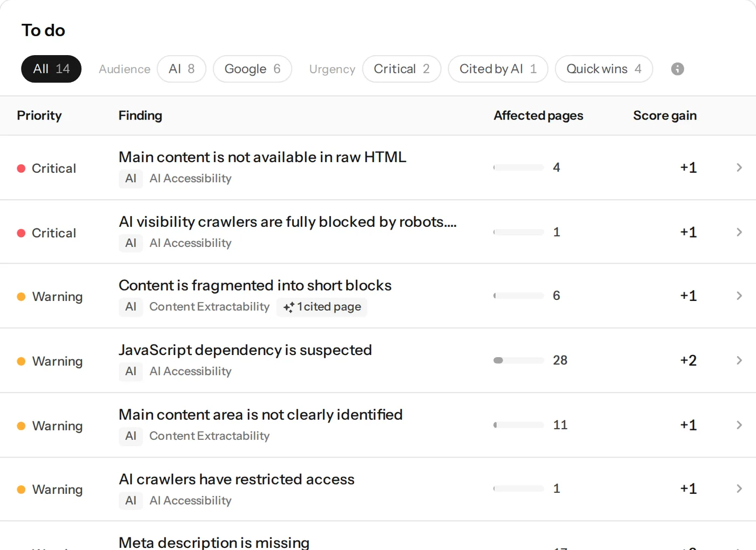Open chevron for AI crawlers have restricted access
Viewport: 756px width, 550px height.
[739, 488]
